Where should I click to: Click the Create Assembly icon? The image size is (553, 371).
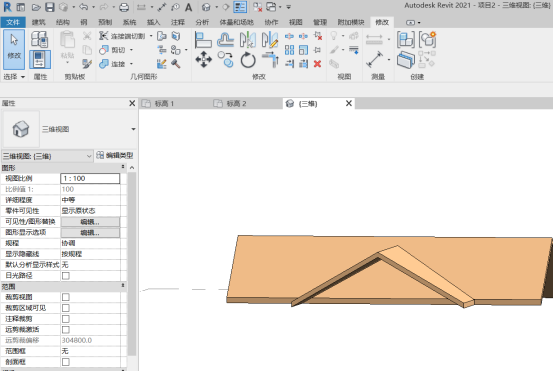click(406, 39)
